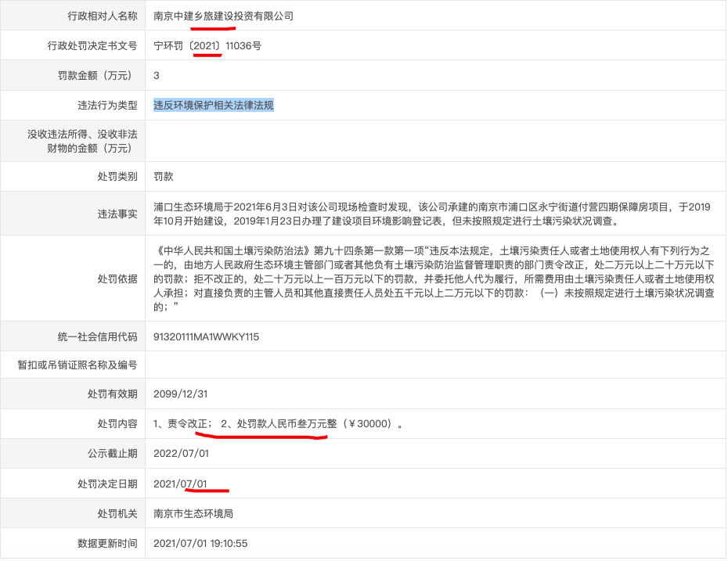Click the validity date 2099/12/31
The width and height of the screenshot is (728, 561).
[181, 394]
